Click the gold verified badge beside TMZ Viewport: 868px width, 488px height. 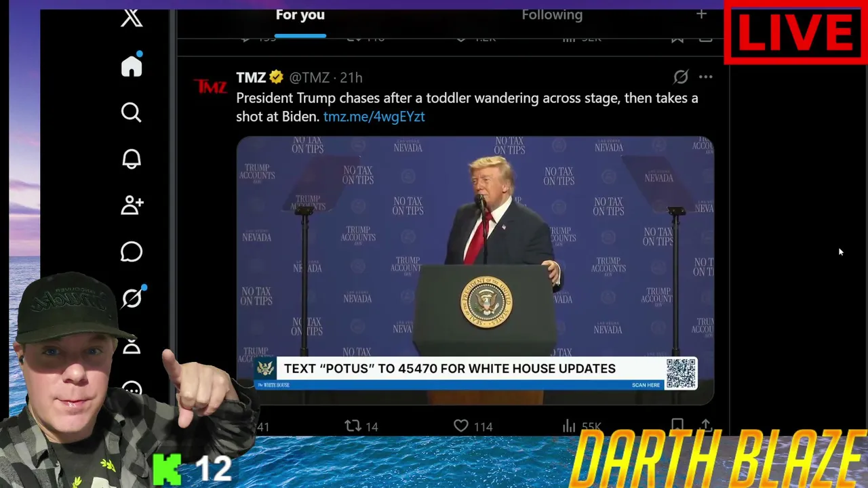[276, 77]
